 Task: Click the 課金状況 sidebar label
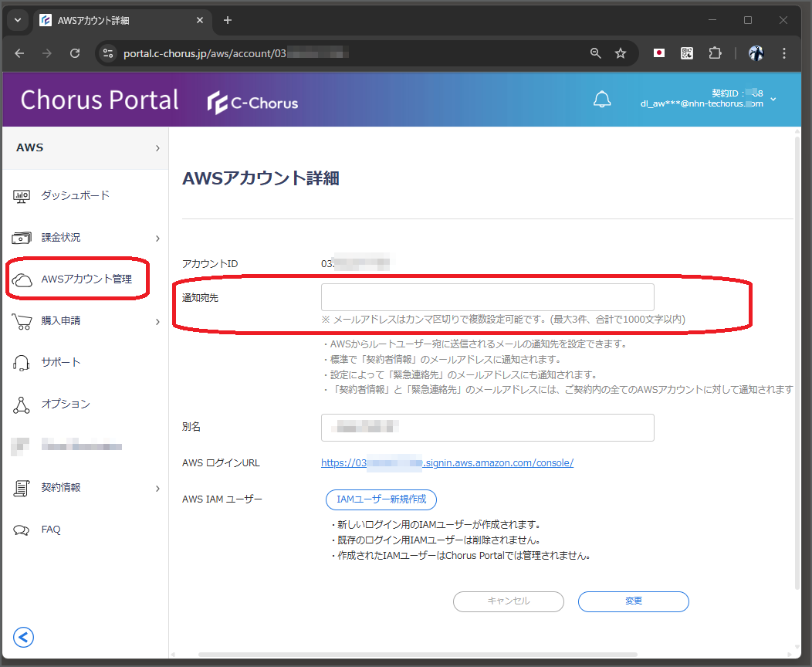tap(60, 237)
